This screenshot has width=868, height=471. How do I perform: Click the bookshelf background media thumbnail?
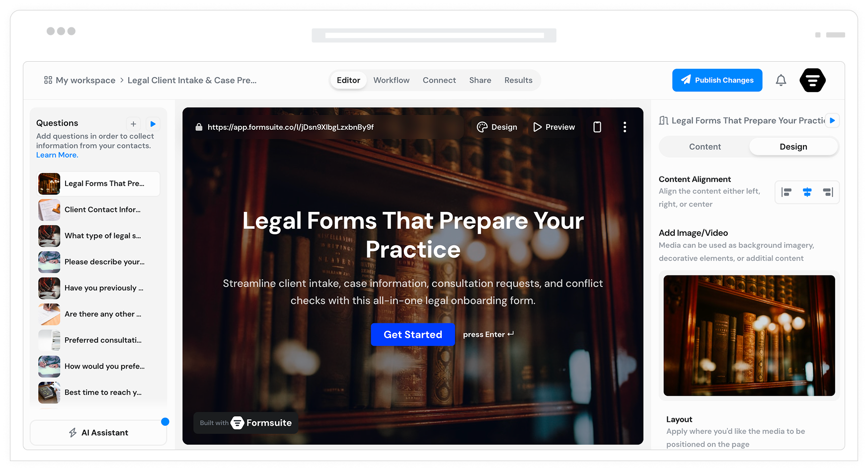pos(749,336)
